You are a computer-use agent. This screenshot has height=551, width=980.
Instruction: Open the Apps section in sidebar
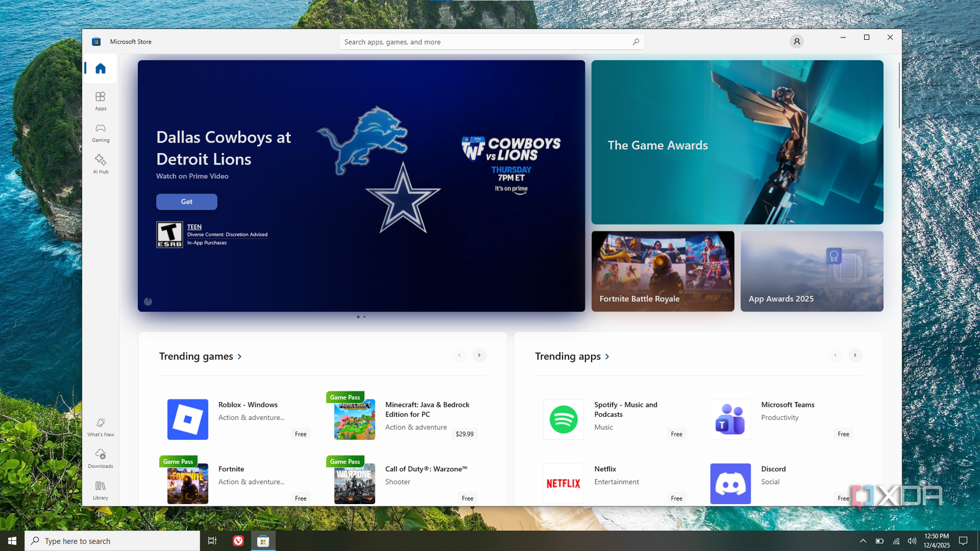[100, 100]
